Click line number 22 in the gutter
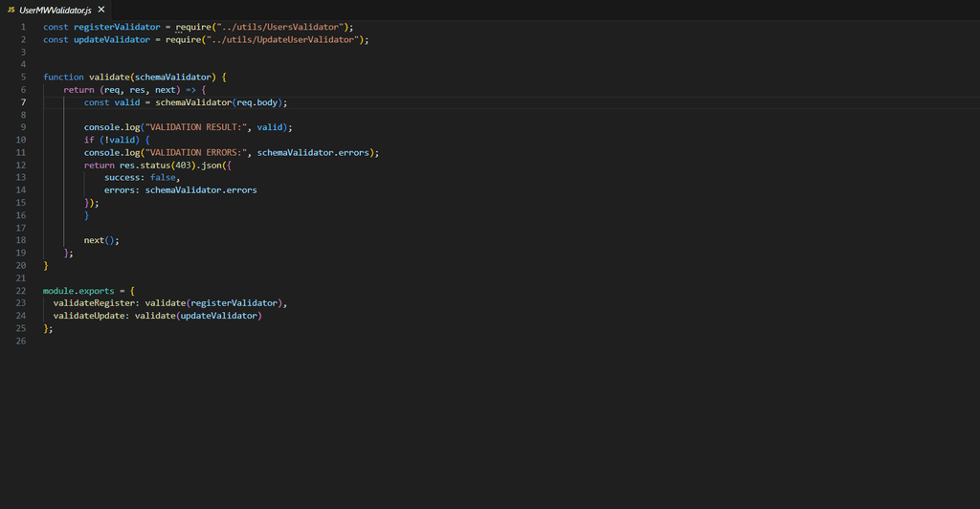The width and height of the screenshot is (980, 509). tap(21, 290)
